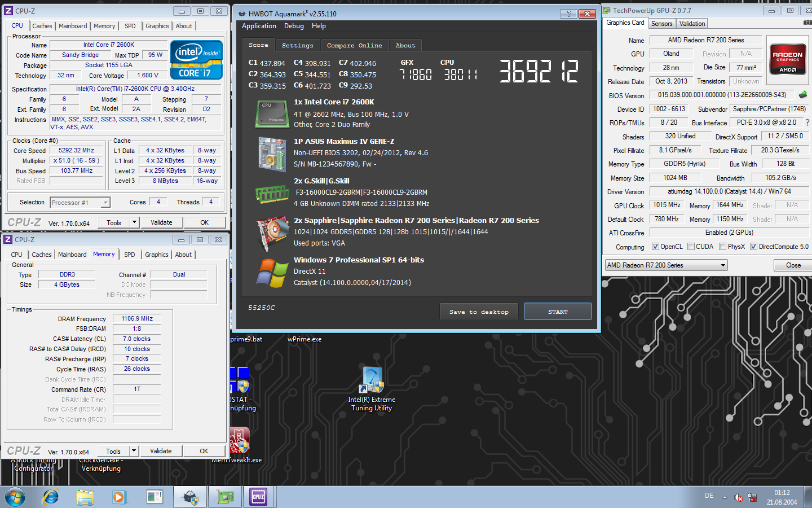
Task: Click the camera screenshot icon in GPU-Z
Action: coord(807,23)
